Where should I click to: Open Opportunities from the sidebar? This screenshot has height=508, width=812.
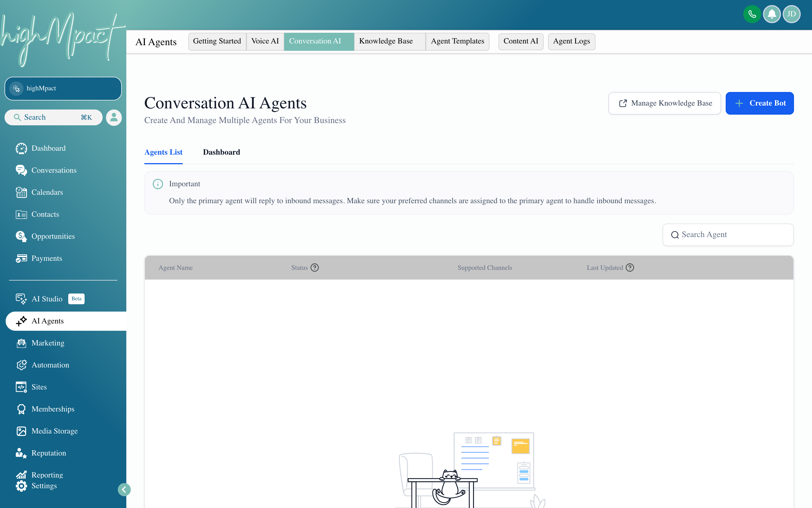tap(53, 236)
